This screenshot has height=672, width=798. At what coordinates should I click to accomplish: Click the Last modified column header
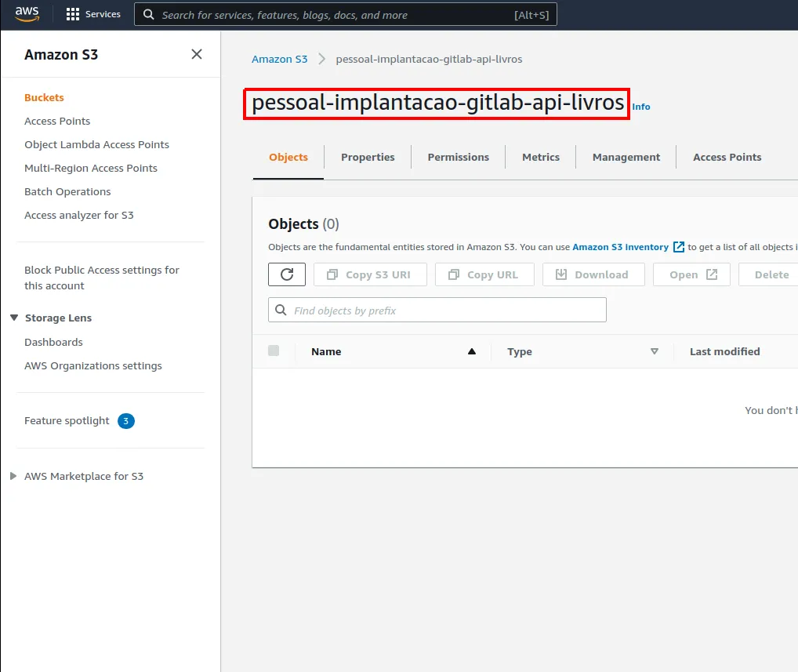point(725,351)
